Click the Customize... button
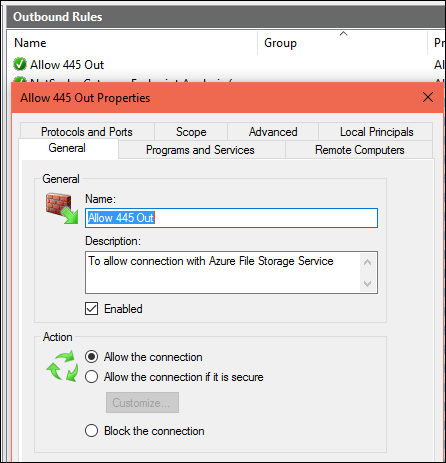446x463 pixels. [142, 403]
